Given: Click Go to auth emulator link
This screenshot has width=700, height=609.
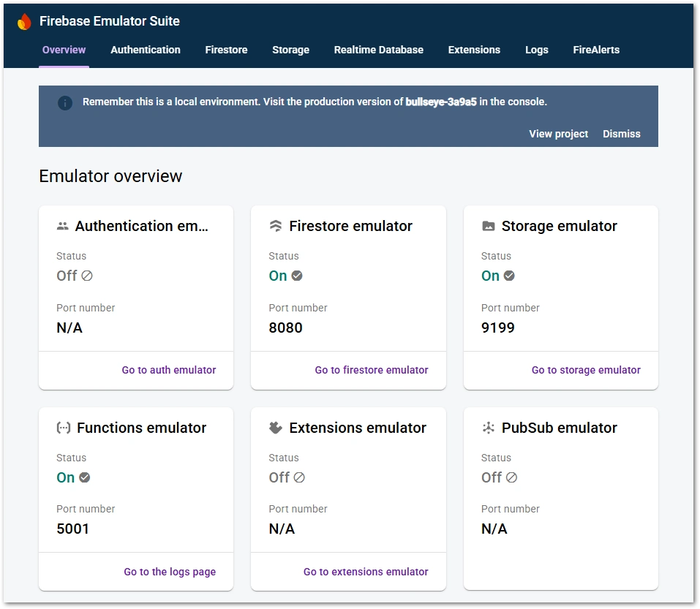Looking at the screenshot, I should click(169, 371).
